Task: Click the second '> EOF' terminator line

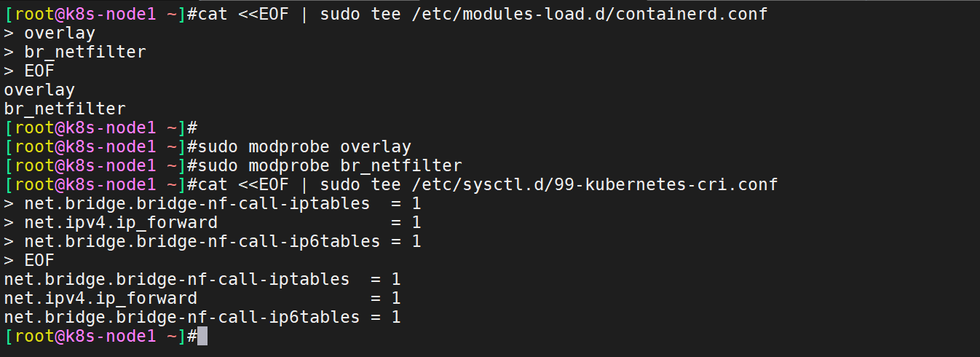Action: coord(29,260)
